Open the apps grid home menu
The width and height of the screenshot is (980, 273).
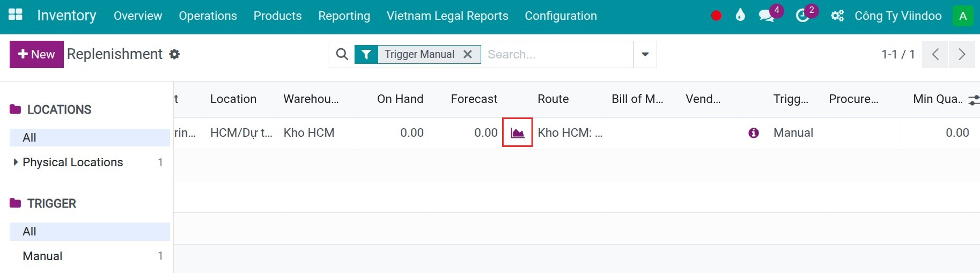pyautogui.click(x=16, y=15)
